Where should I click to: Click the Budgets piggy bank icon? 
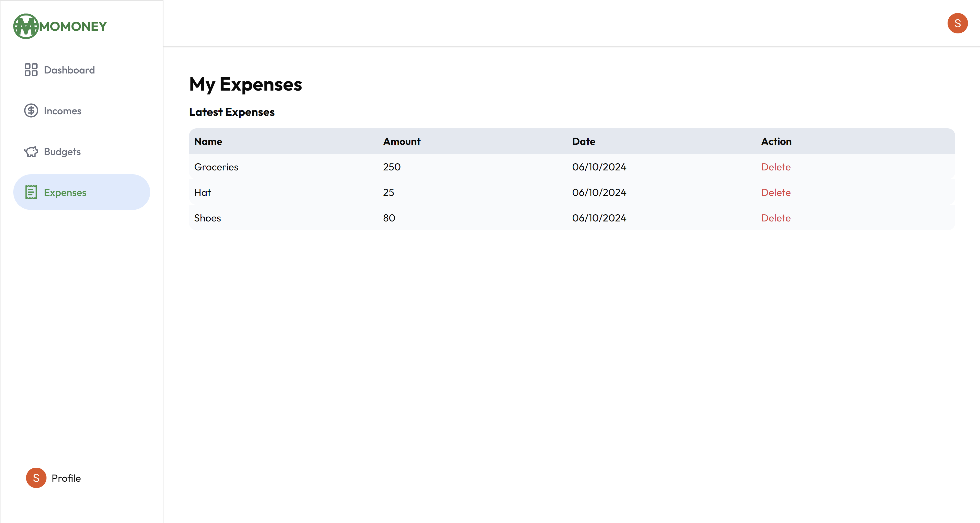pyautogui.click(x=31, y=152)
